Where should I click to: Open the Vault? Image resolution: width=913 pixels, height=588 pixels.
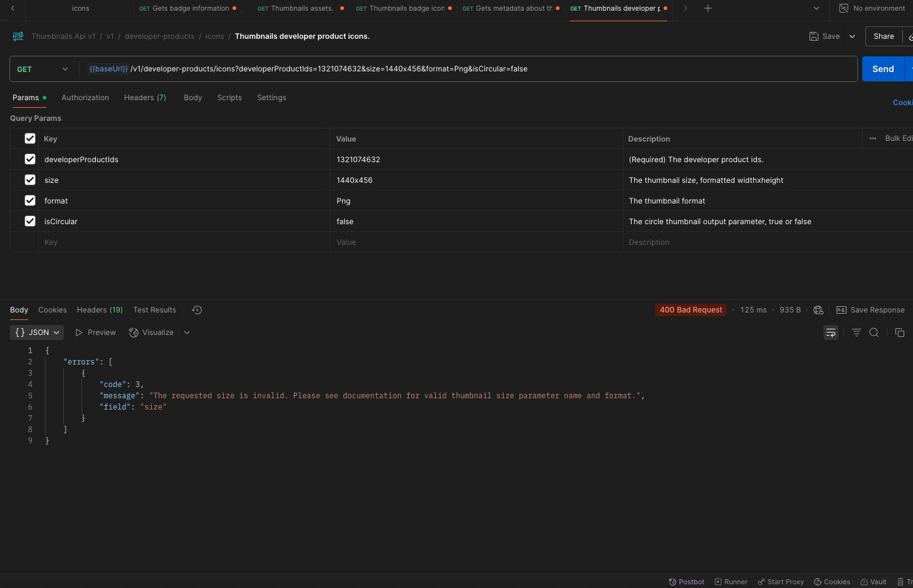[873, 581]
